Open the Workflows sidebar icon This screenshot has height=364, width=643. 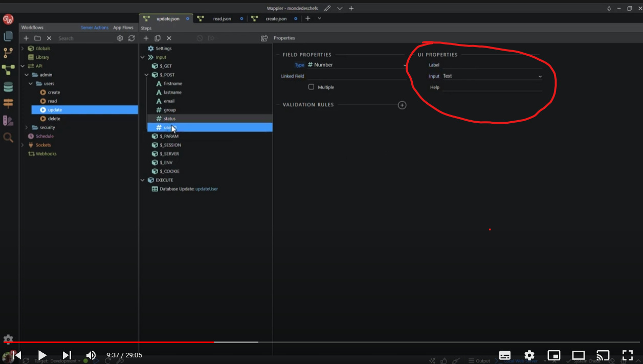[x=8, y=70]
